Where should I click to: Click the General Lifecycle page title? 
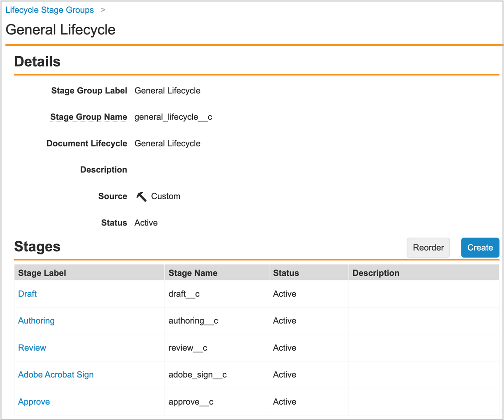click(60, 30)
